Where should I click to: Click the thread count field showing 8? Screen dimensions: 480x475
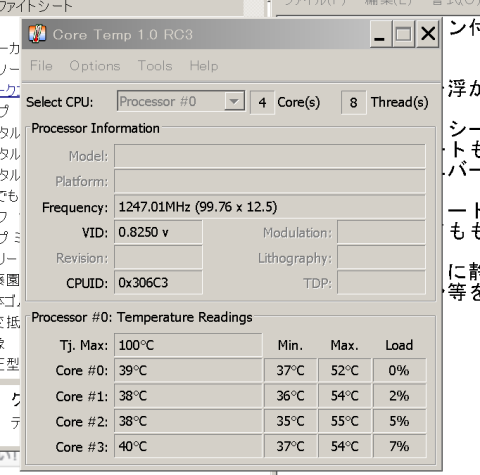point(354,102)
